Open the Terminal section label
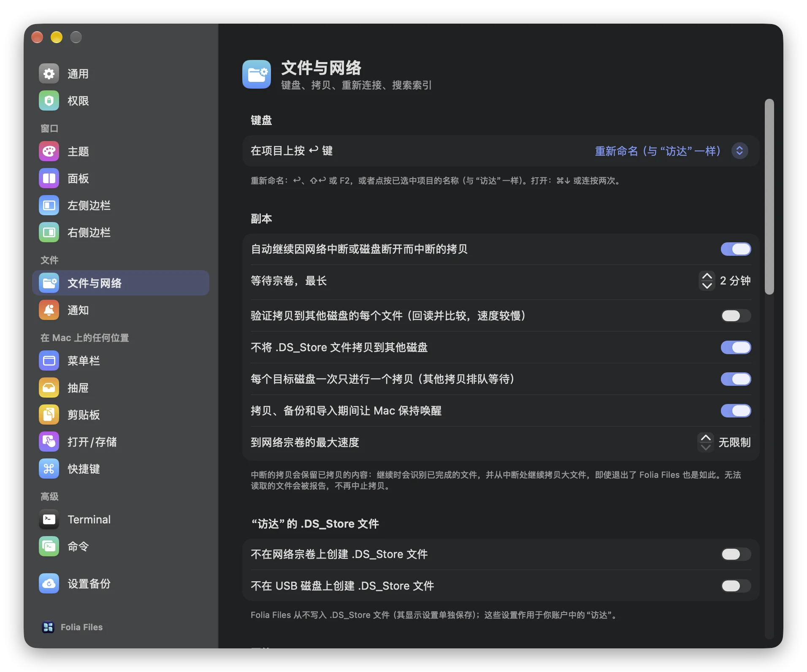 coord(89,520)
